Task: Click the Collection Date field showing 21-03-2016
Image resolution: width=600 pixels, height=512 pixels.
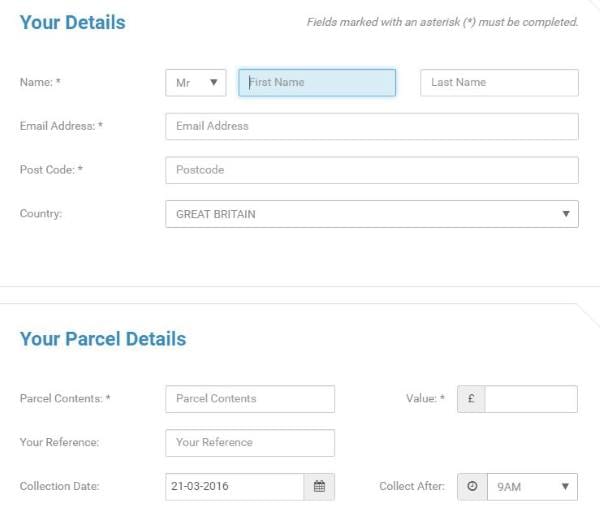Action: point(235,486)
